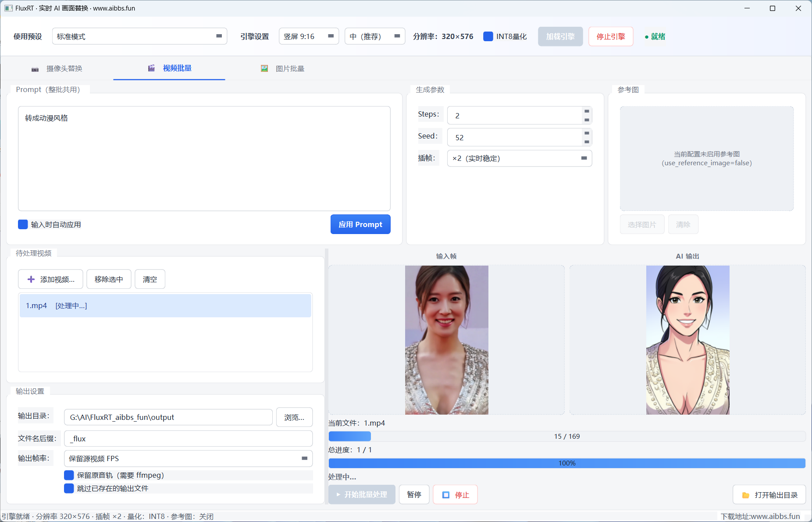The width and height of the screenshot is (812, 522).
Task: Click the 输出目录 path field
Action: (168, 417)
